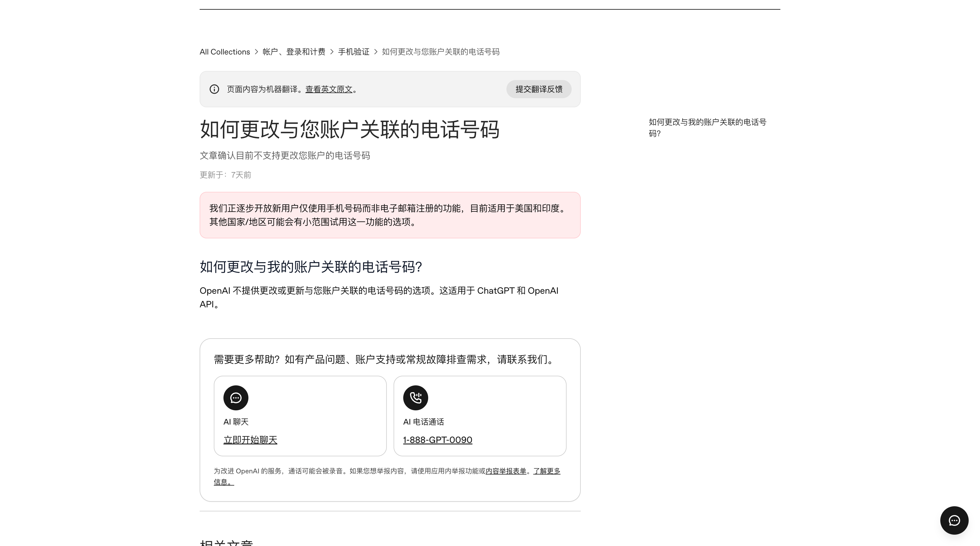980x546 pixels.
Task: Go to All Collections breadcrumb
Action: 225,52
